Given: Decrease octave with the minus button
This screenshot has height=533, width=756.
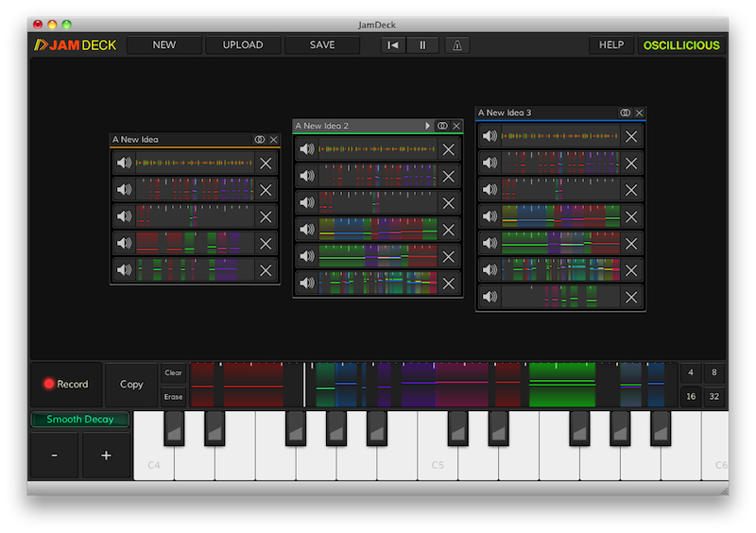Looking at the screenshot, I should pyautogui.click(x=55, y=456).
